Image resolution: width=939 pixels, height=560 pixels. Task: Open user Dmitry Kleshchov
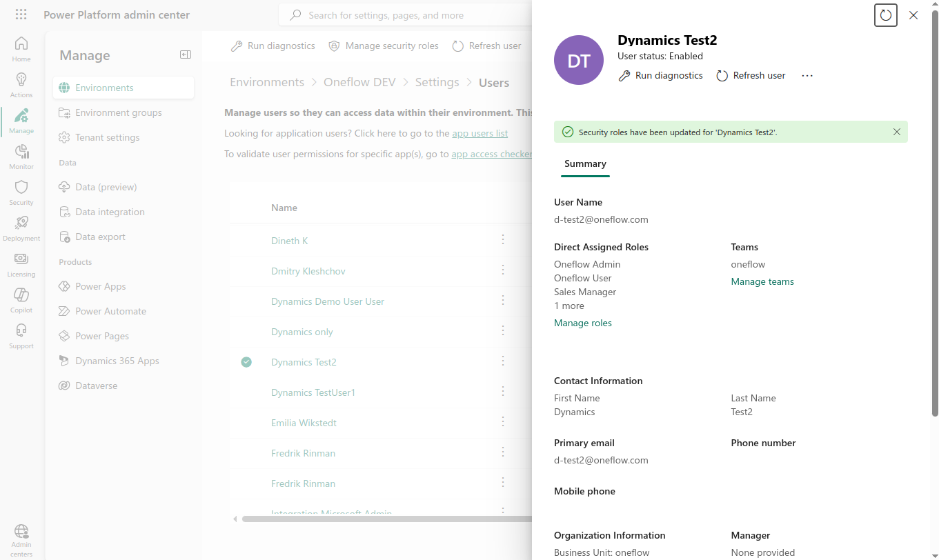pyautogui.click(x=308, y=271)
